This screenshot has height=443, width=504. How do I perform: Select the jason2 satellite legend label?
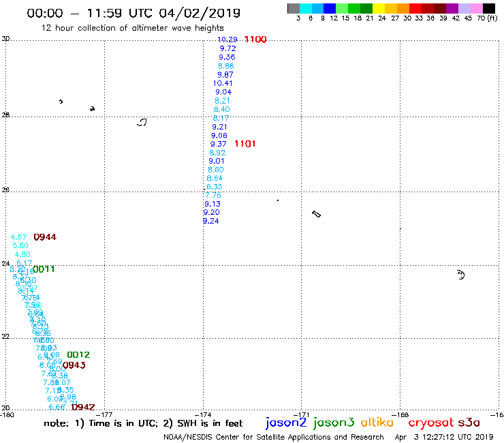(286, 423)
